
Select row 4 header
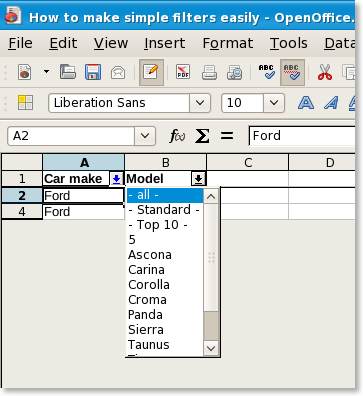22,211
